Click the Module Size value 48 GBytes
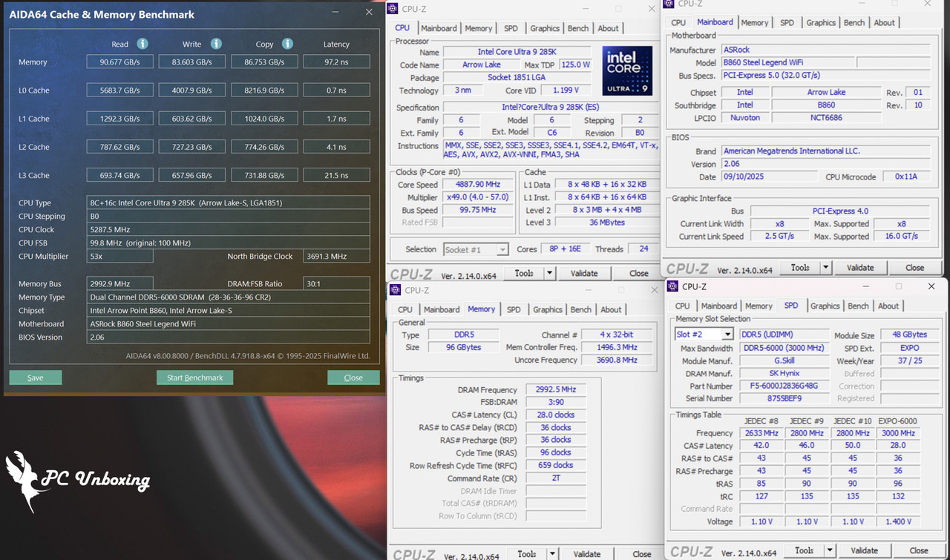950x560 pixels. tap(909, 335)
